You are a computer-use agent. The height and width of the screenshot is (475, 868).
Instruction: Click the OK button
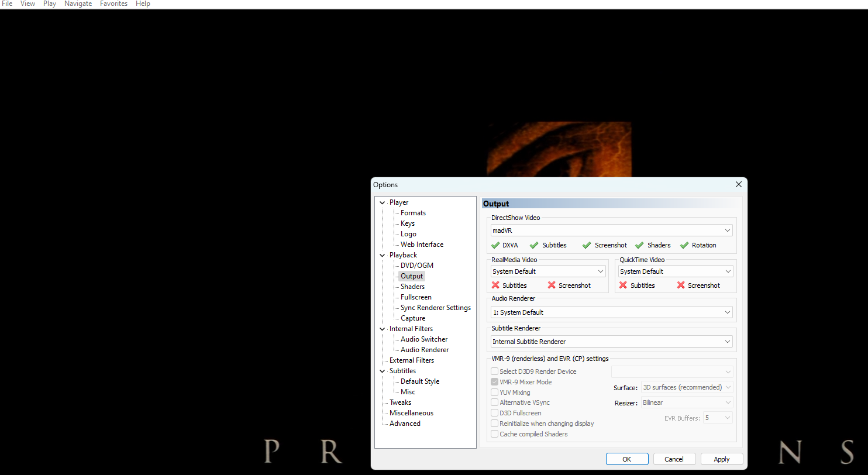tap(626, 459)
